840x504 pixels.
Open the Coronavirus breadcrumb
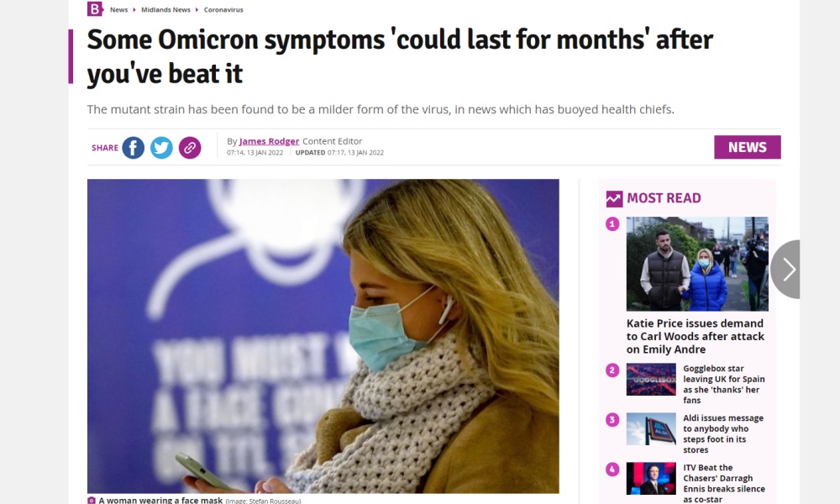pos(223,9)
